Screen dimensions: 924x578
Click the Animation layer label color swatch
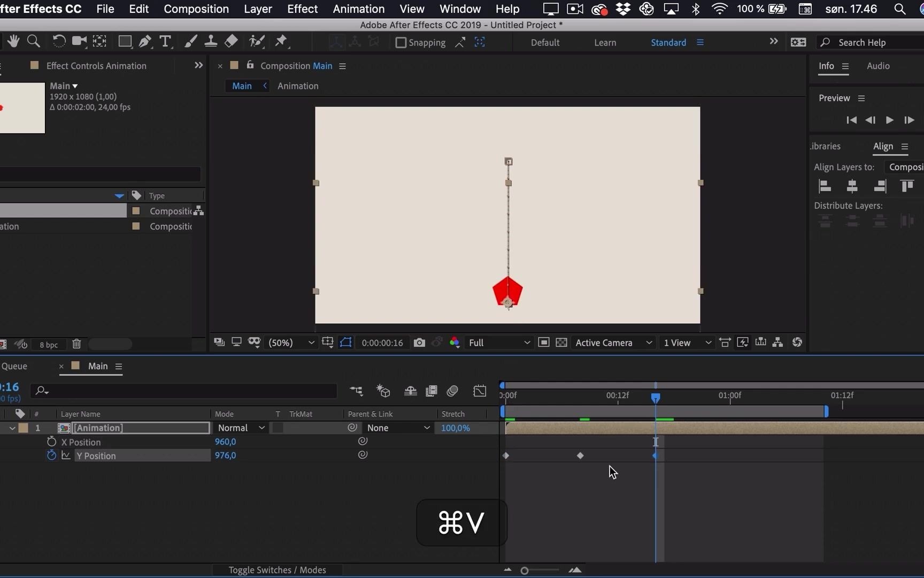pos(24,428)
